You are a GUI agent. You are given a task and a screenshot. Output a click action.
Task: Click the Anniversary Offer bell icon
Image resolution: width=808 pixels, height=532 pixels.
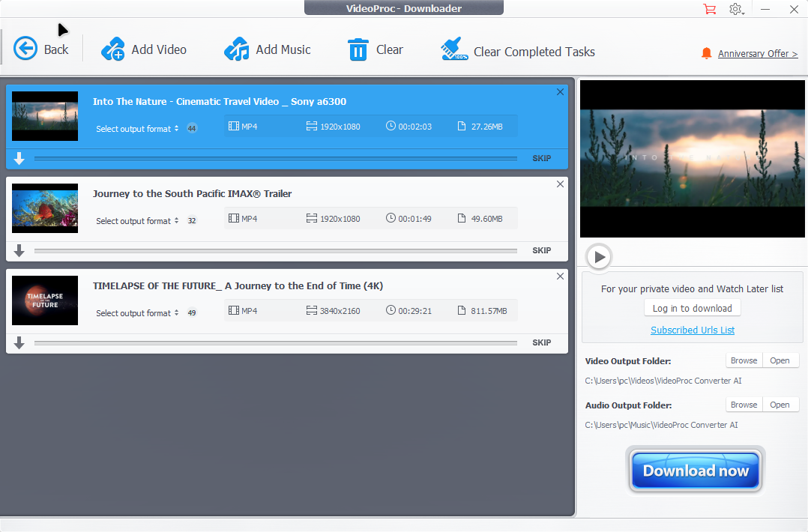pos(707,53)
